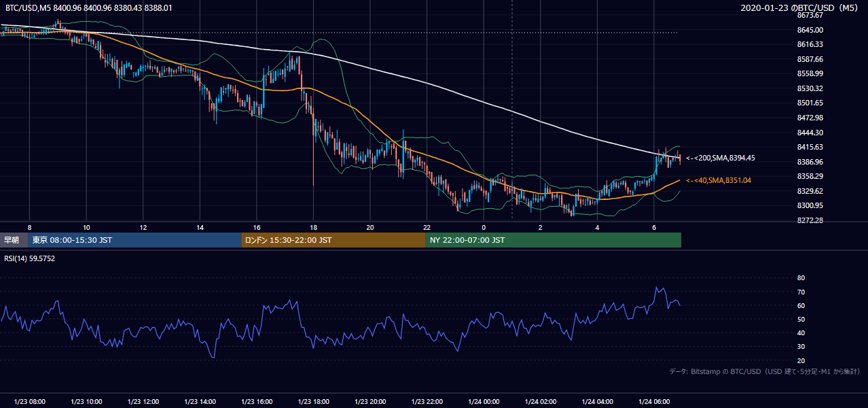Click the 早朝 session label
The image size is (868, 408).
[x=12, y=240]
